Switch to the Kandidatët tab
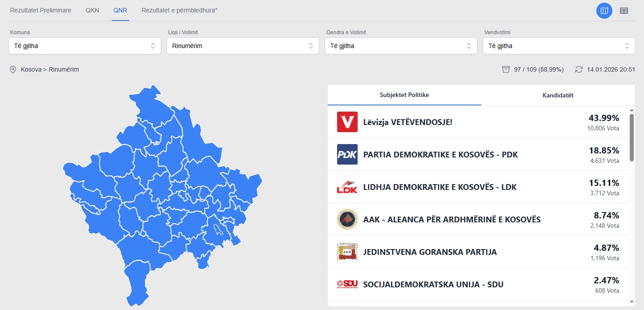The image size is (644, 310). (x=558, y=95)
